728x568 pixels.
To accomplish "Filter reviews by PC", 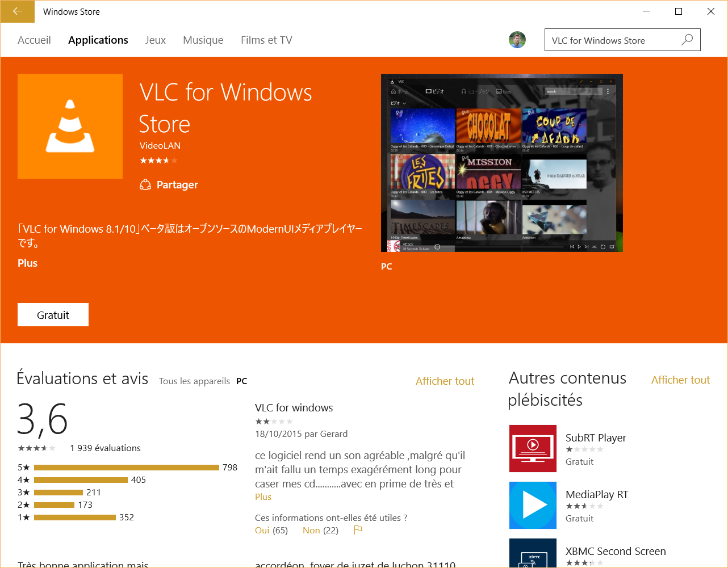I will [x=242, y=381].
